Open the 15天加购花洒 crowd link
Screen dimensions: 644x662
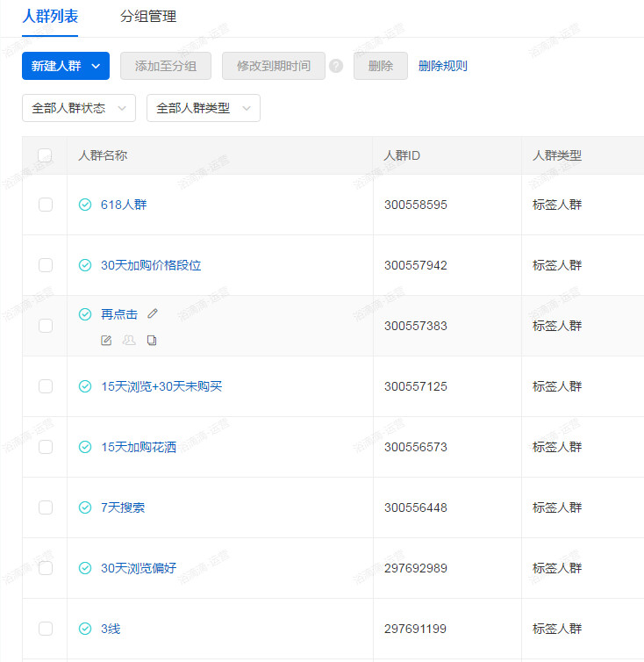tap(139, 447)
